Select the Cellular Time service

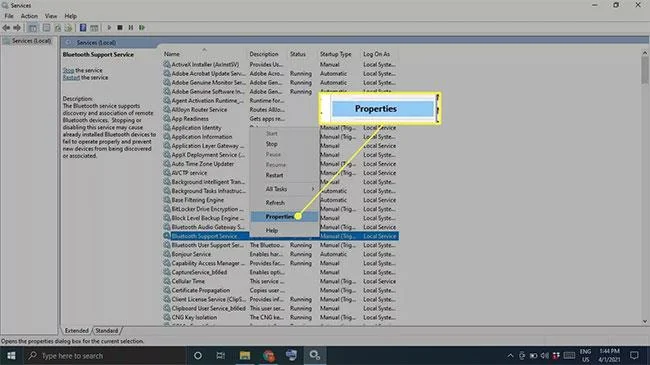click(x=281, y=281)
